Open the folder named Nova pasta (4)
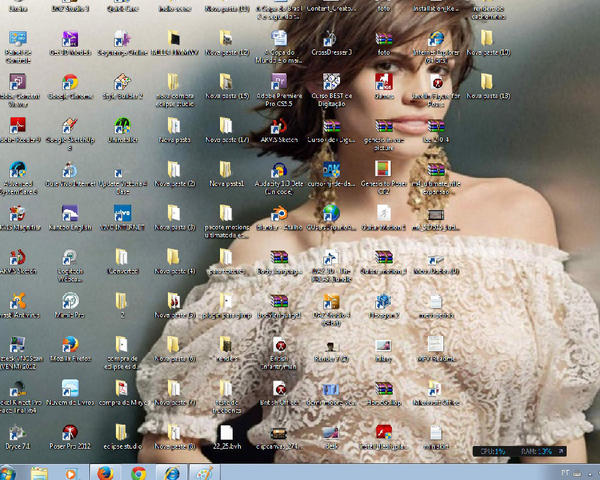The height and width of the screenshot is (480, 600). click(174, 262)
